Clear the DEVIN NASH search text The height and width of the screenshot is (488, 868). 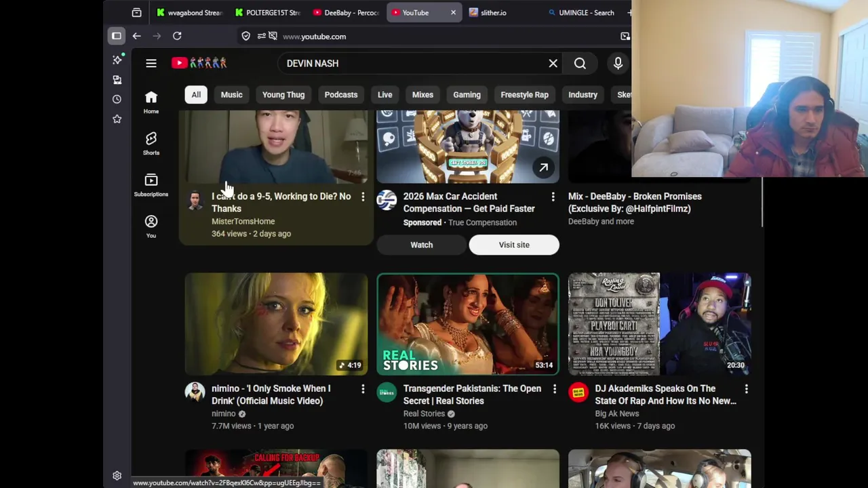pos(553,63)
